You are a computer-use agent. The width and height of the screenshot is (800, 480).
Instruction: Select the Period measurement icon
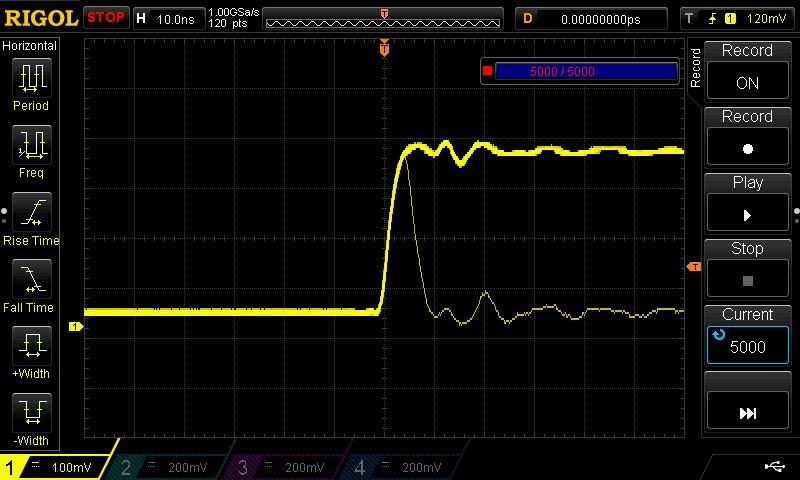pyautogui.click(x=31, y=78)
